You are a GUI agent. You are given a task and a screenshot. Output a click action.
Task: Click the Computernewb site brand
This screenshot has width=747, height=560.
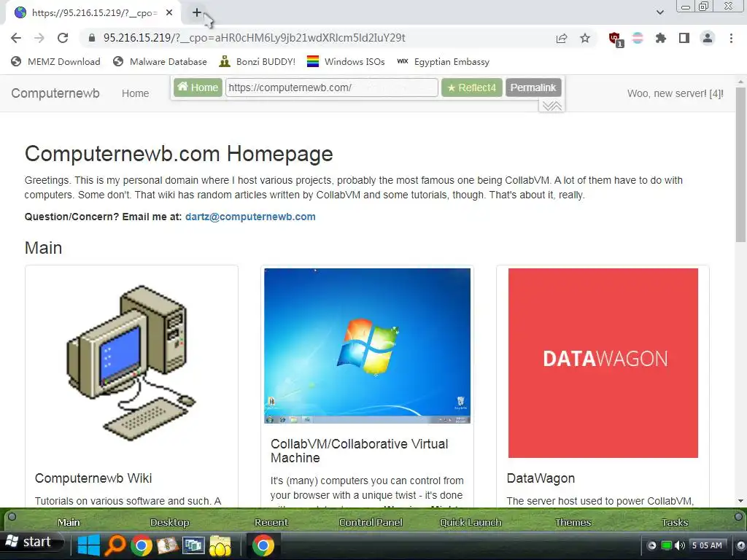tap(55, 93)
